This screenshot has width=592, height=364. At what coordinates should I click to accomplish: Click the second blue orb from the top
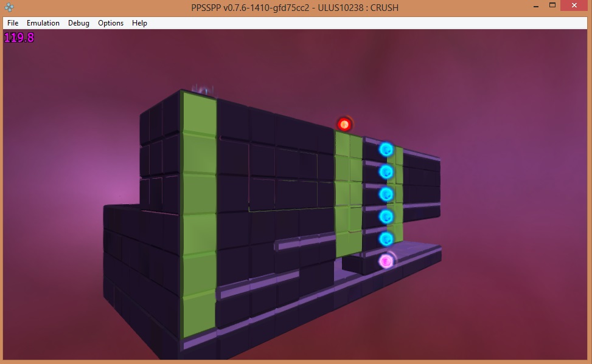click(386, 172)
